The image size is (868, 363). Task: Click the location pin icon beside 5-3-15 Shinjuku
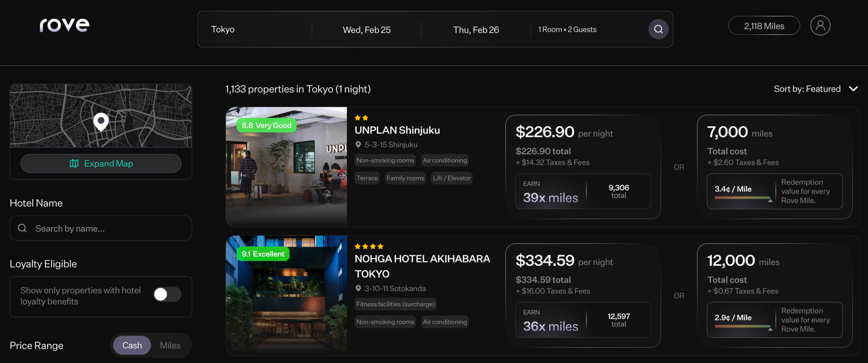click(x=358, y=144)
